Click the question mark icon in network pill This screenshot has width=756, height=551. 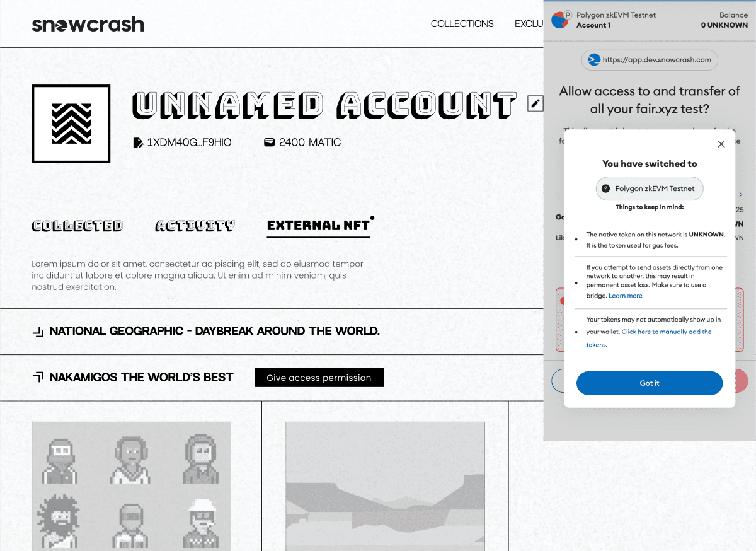point(606,188)
